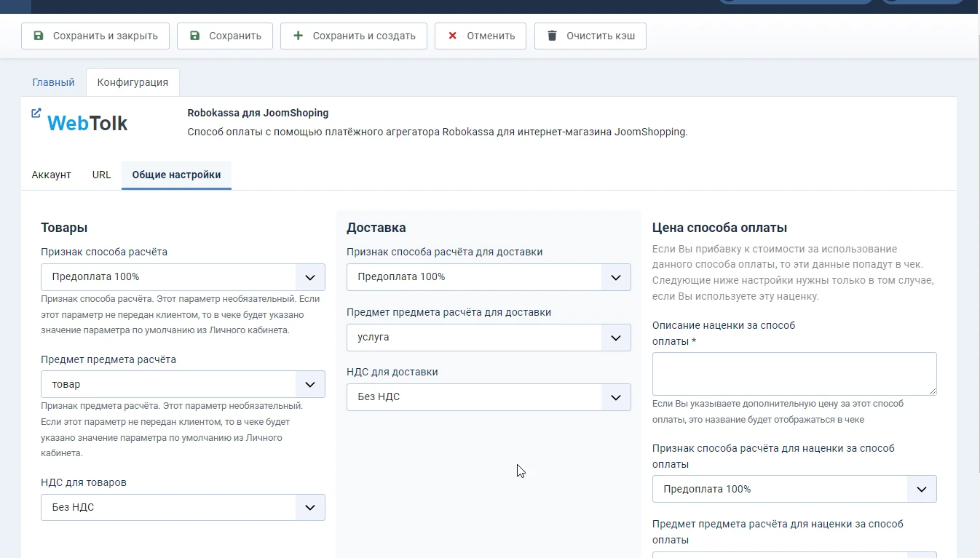Click the Сохранить button
Viewport: 980px width, 558px height.
[225, 36]
